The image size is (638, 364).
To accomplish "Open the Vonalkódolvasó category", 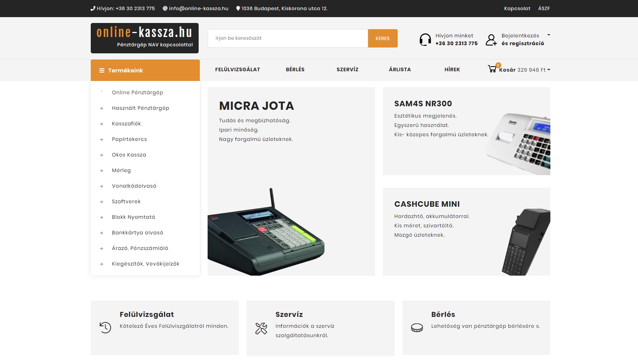I will tap(134, 186).
